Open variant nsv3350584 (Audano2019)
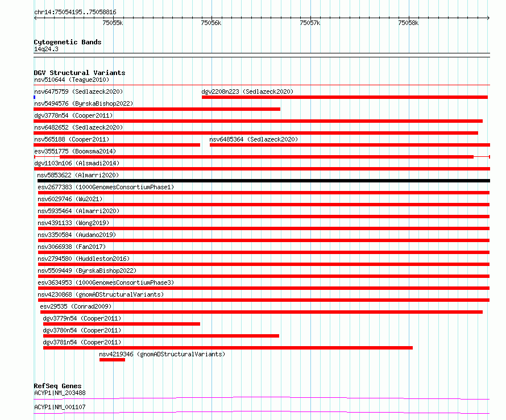 pos(77,235)
